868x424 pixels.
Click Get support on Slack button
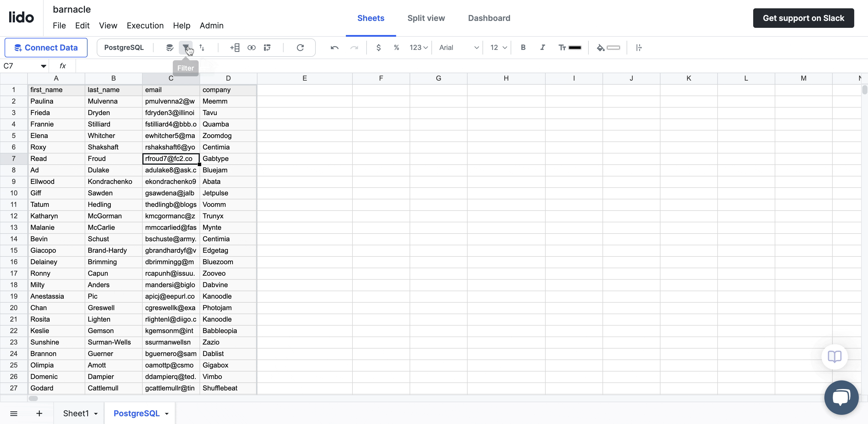pyautogui.click(x=803, y=18)
